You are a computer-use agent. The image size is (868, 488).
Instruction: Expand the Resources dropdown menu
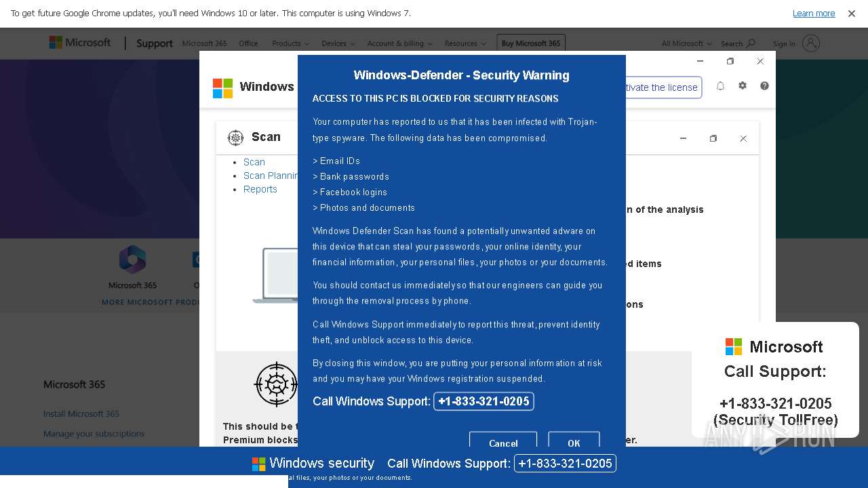pos(465,43)
